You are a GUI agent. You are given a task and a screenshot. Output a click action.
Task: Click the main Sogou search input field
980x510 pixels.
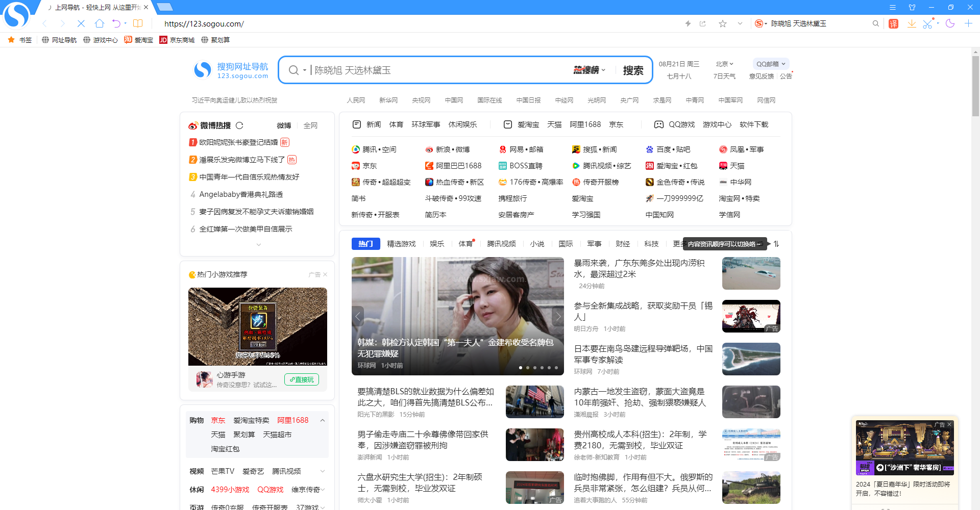coord(439,70)
